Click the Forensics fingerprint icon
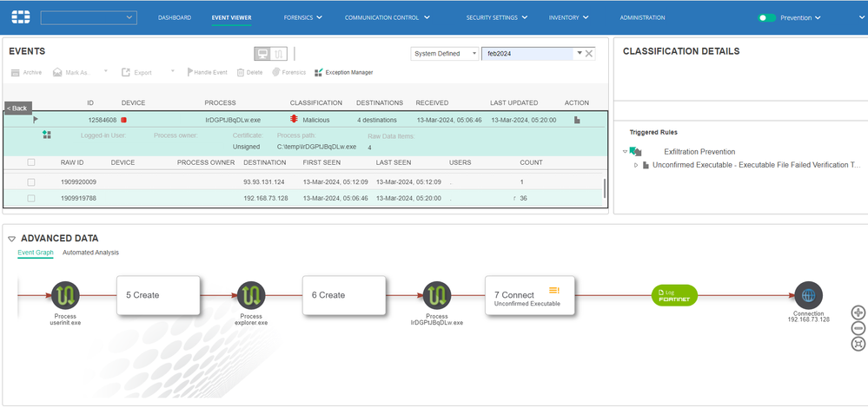The height and width of the screenshot is (408, 868). tap(275, 72)
